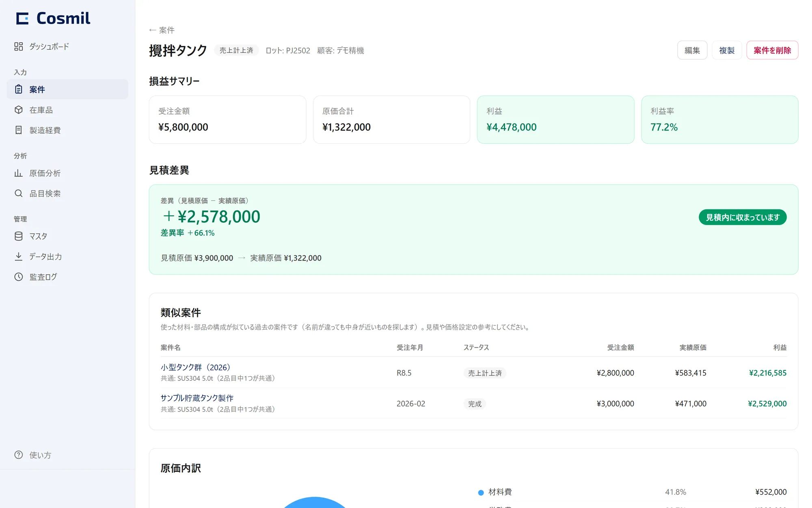Click the 複製 button
The height and width of the screenshot is (508, 812).
(x=727, y=50)
